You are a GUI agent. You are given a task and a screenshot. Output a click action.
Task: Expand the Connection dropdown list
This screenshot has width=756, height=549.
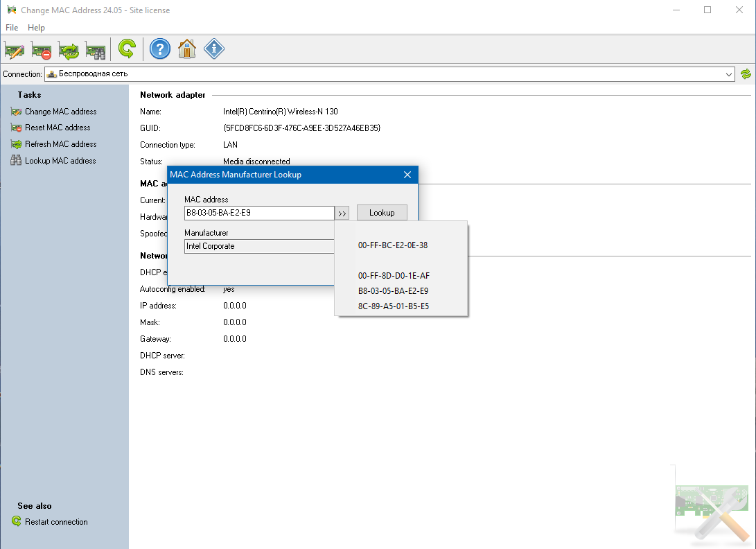click(728, 74)
